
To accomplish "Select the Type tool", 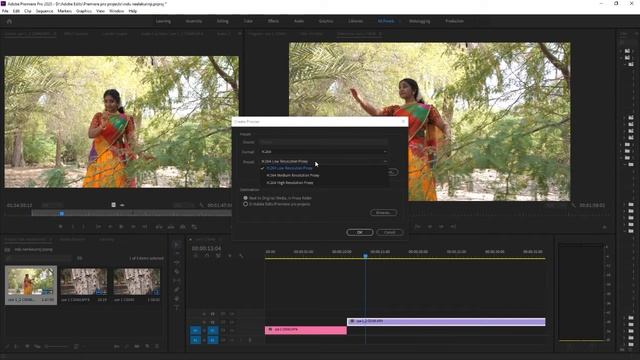I will click(177, 307).
